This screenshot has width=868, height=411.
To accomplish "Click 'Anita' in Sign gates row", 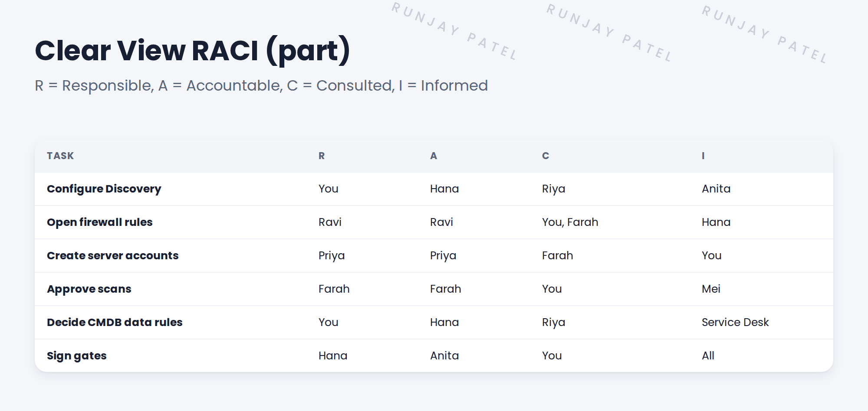I will pyautogui.click(x=444, y=356).
